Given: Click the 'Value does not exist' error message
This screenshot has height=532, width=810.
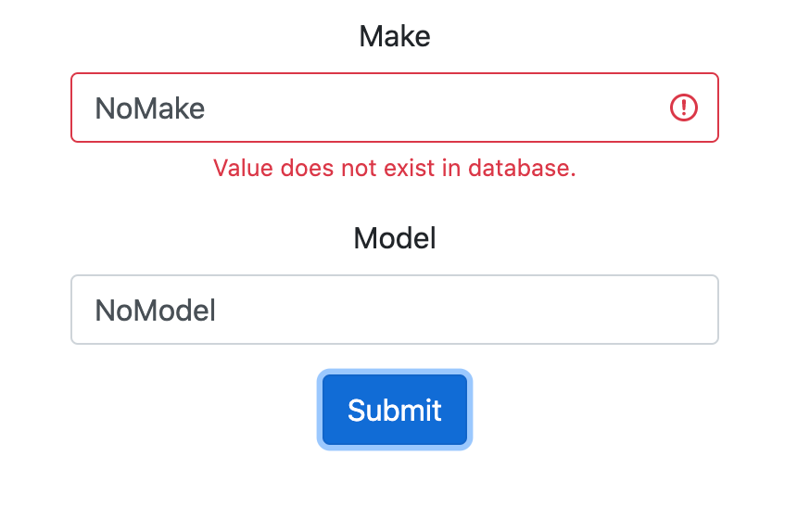Looking at the screenshot, I should pos(395,169).
